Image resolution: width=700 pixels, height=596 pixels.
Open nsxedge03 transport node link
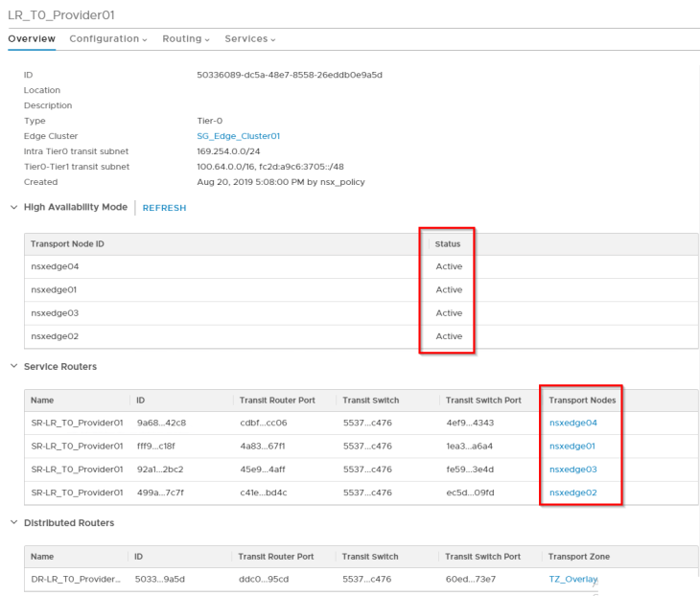point(572,470)
